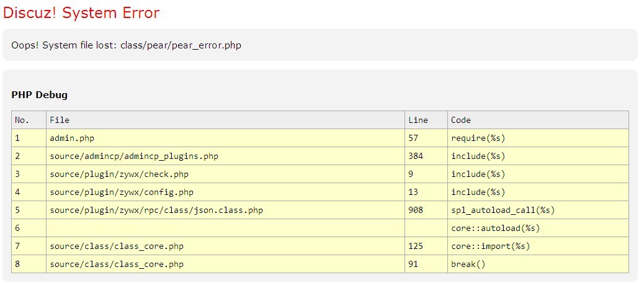Click line number 908
Image resolution: width=644 pixels, height=285 pixels.
point(426,210)
